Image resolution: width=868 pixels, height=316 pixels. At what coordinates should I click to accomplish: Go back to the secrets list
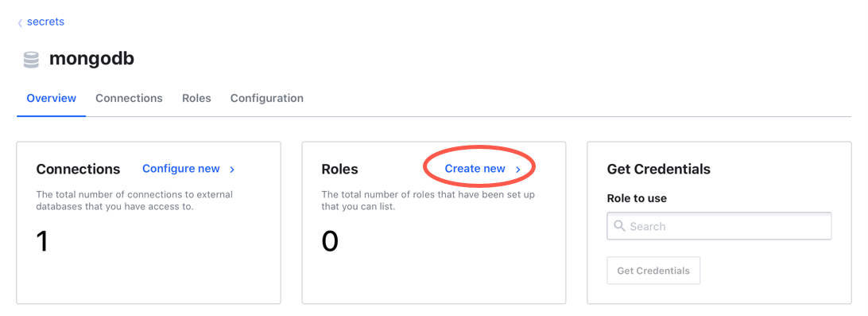[45, 21]
